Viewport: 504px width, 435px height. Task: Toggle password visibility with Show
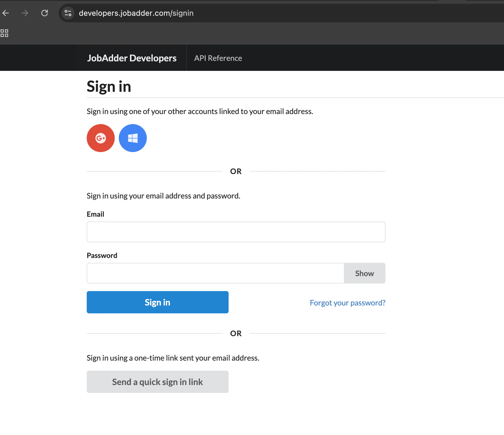point(364,273)
